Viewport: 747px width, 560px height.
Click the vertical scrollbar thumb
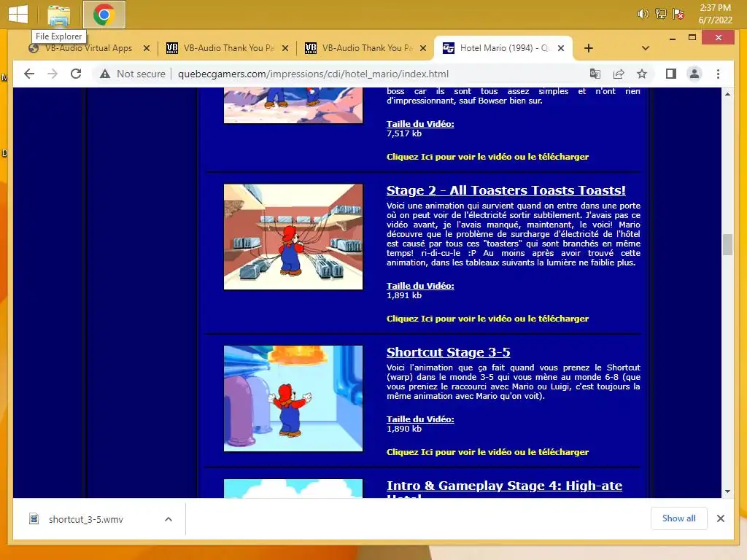coord(727,245)
